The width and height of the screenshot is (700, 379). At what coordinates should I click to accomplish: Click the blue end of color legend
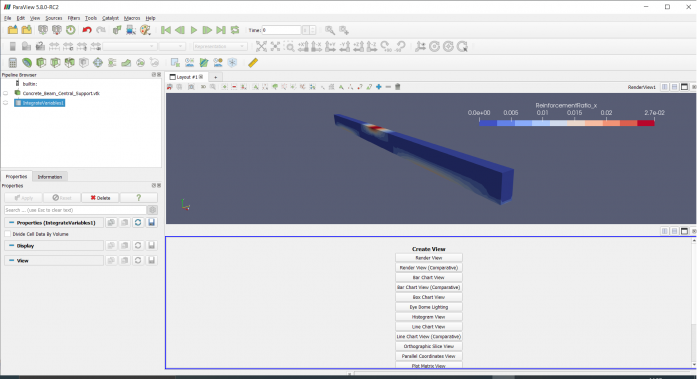[x=488, y=123]
